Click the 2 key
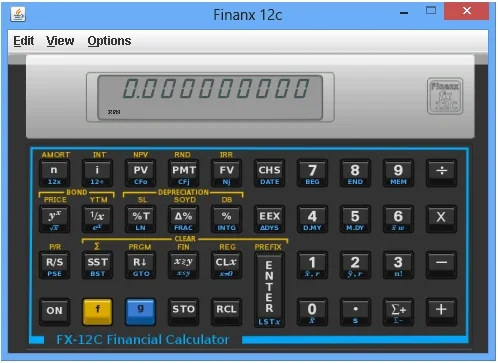The image size is (498, 363). point(355,265)
